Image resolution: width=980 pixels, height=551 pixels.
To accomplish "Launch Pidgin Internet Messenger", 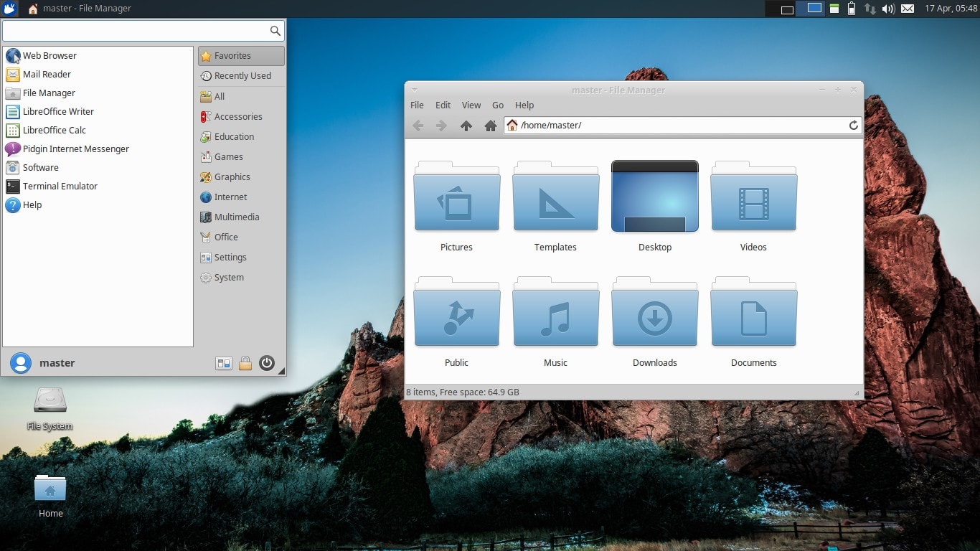I will [74, 149].
